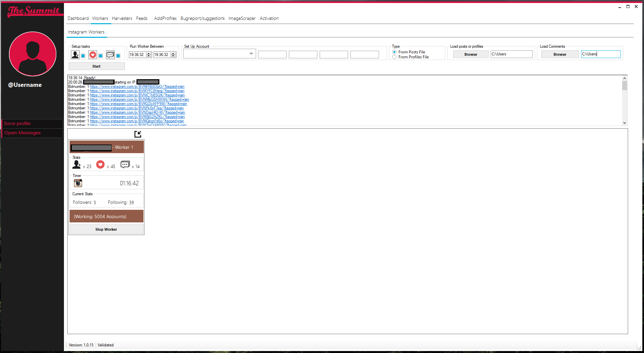This screenshot has height=353, width=644.
Task: Click the log scrollbar up arrow
Action: pos(624,79)
